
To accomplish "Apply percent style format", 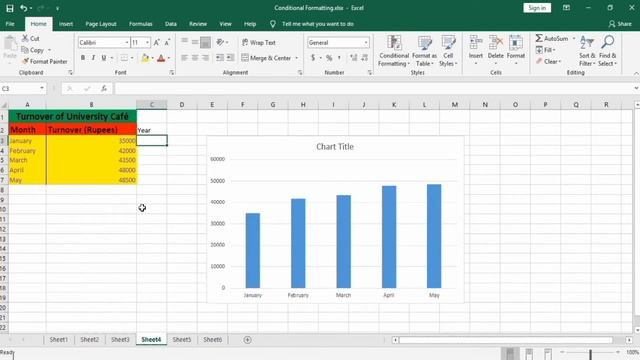I will point(329,58).
